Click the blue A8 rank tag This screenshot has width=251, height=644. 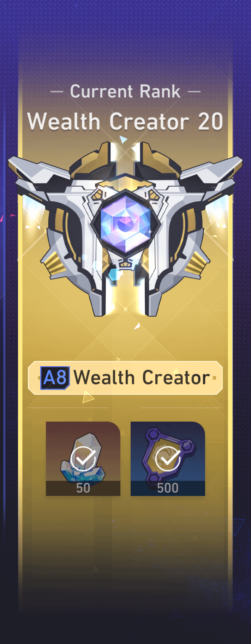tap(55, 378)
